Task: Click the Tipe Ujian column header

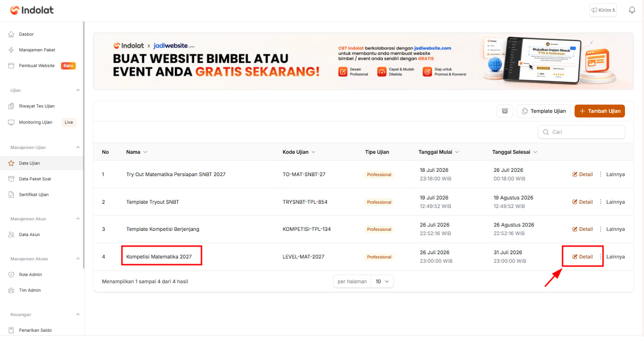Action: click(377, 152)
